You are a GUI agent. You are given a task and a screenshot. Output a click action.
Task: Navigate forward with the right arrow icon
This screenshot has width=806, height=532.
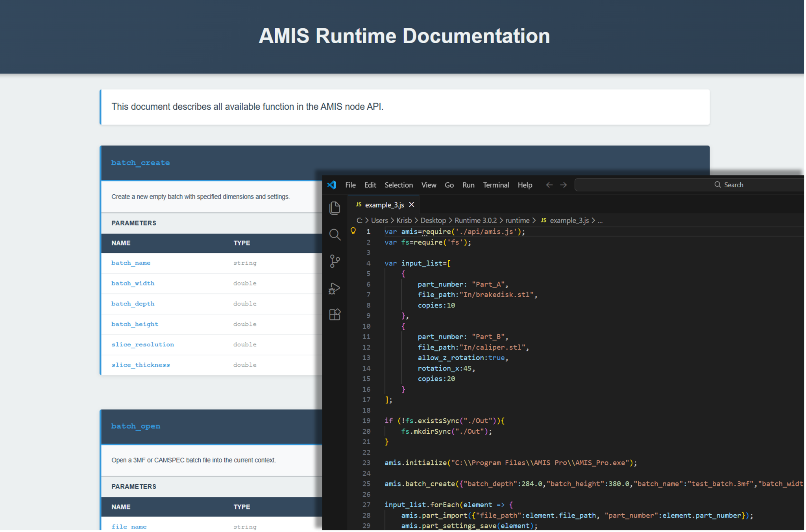564,185
